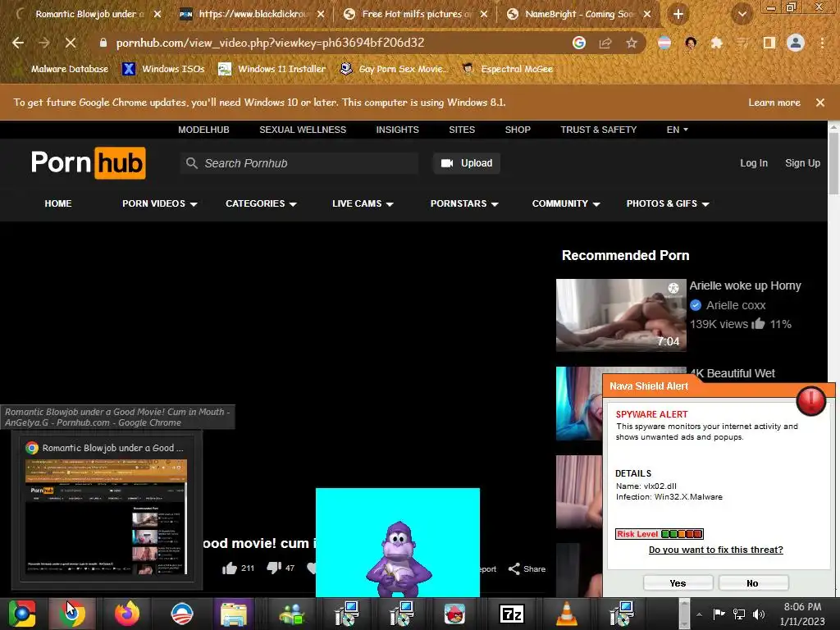This screenshot has width=840, height=630.
Task: Open the SHOP top link
Action: coord(518,130)
